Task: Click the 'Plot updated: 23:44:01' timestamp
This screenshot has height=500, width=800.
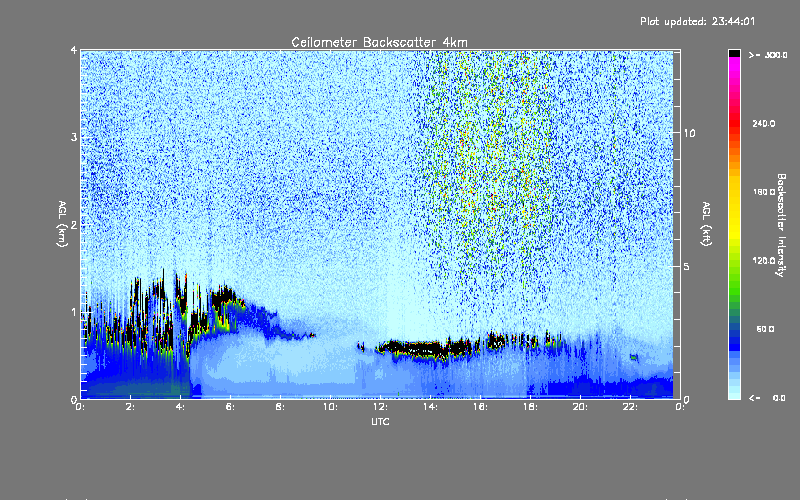Action: 697,21
